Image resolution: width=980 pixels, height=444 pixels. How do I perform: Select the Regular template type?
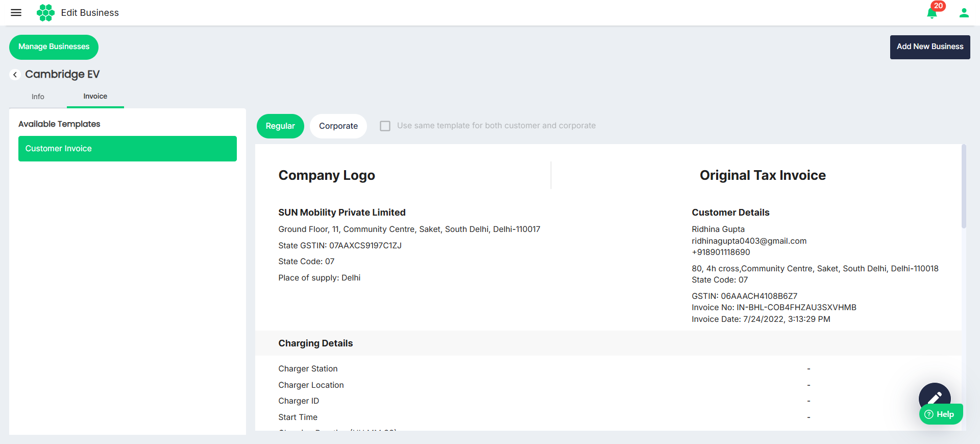pos(280,126)
